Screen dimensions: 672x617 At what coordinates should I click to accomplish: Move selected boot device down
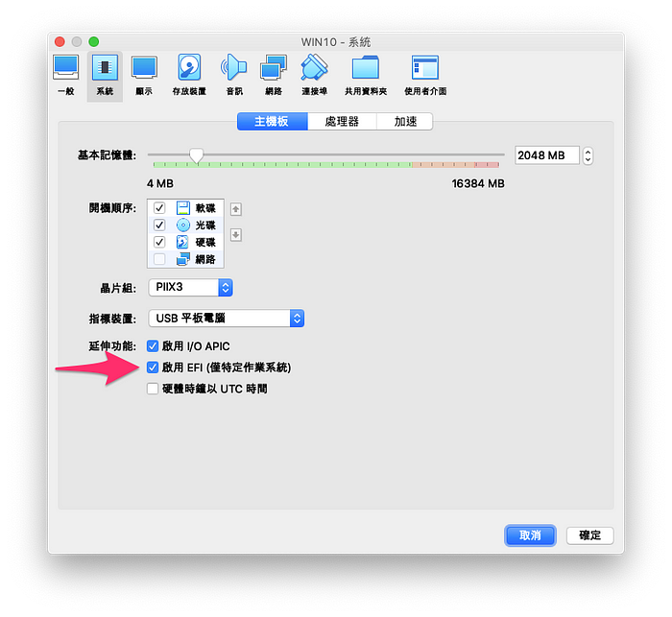236,235
